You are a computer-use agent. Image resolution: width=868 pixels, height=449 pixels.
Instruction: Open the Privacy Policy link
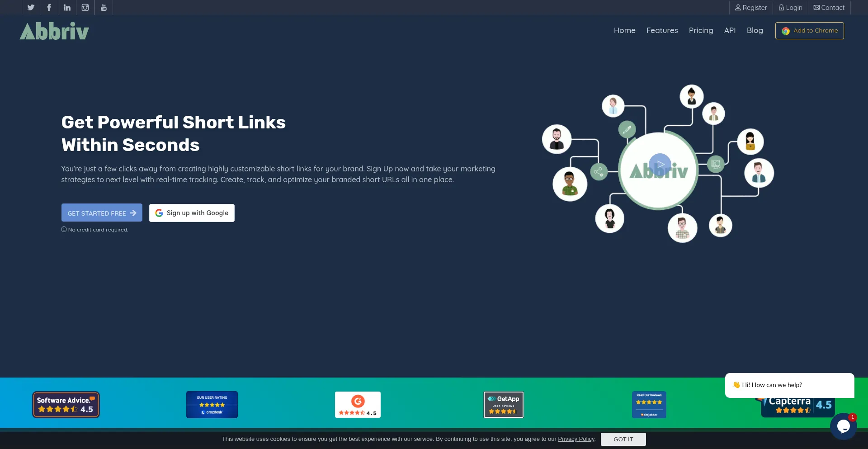(x=576, y=439)
